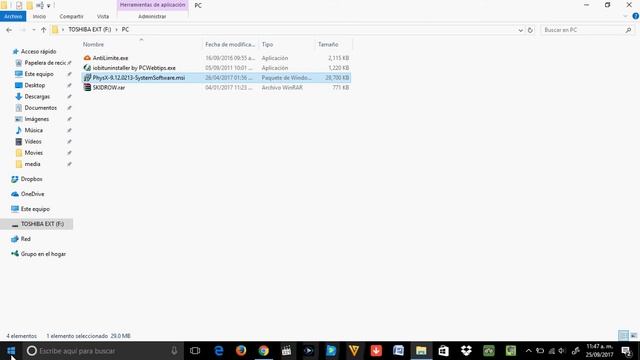Open recent locations dropdown arrow
The width and height of the screenshot is (640, 360).
click(34, 30)
